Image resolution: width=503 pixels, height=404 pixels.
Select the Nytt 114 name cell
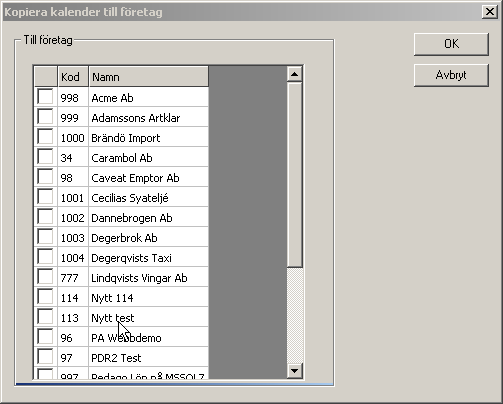(x=149, y=297)
